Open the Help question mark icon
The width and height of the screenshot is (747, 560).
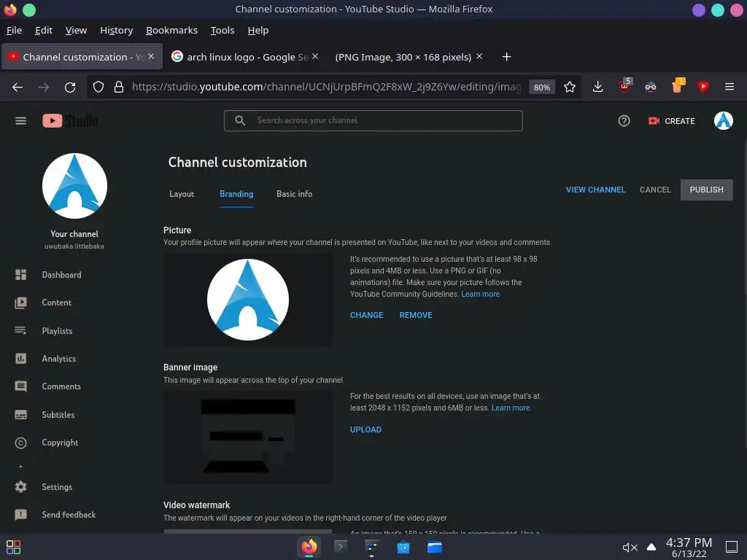[x=624, y=121]
